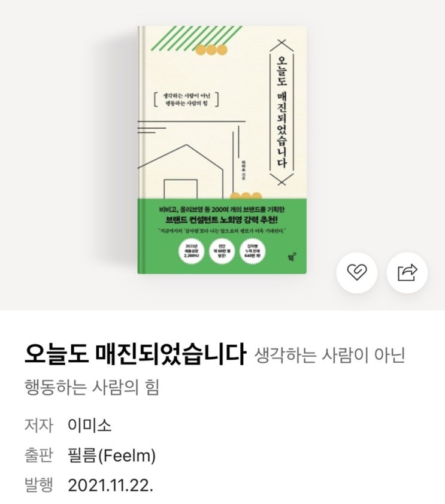Select the bold title 오늘도 매진되었습니다

(x=135, y=354)
